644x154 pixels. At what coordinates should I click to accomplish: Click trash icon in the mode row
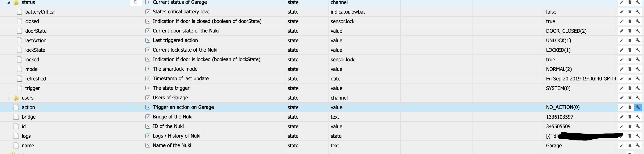point(630,69)
